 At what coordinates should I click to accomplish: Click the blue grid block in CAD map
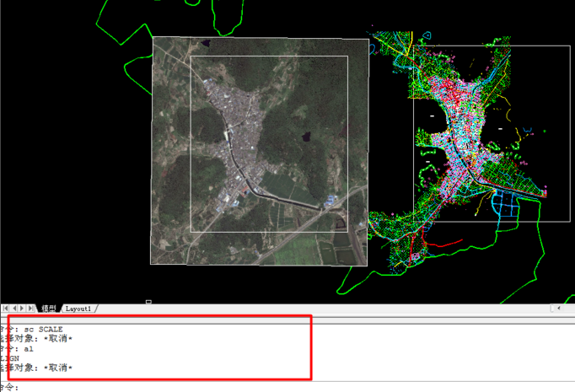pyautogui.click(x=504, y=203)
